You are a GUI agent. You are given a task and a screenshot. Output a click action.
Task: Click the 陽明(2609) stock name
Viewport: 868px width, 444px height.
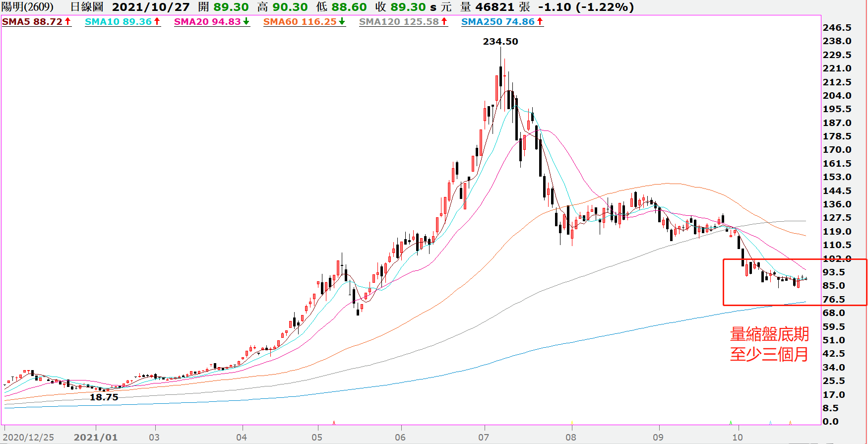pos(28,7)
